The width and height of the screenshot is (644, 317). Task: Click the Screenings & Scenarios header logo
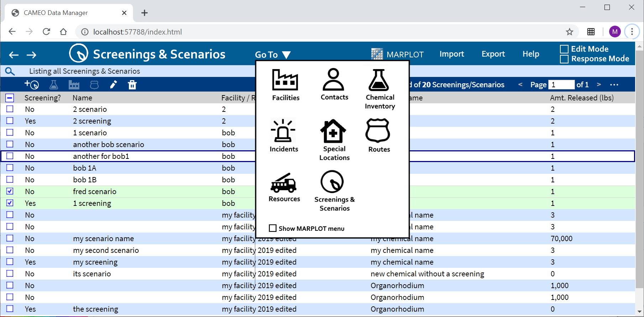pos(79,53)
